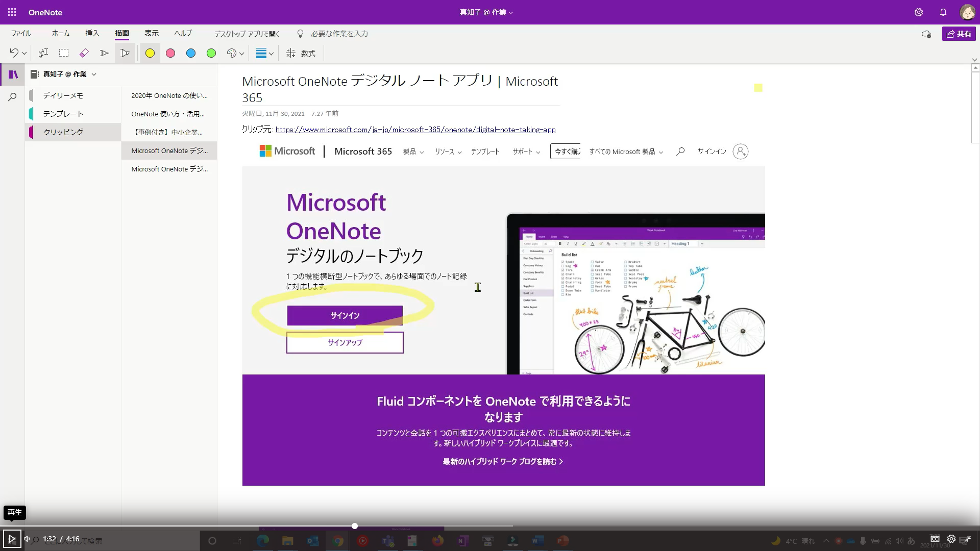Click the line thickness icon
The width and height of the screenshot is (980, 551).
point(261,53)
